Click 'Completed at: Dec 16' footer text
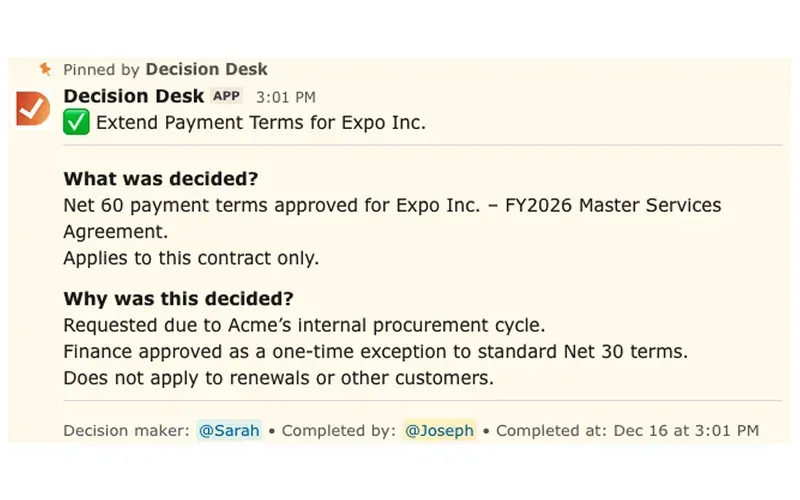800x500 pixels. (x=627, y=430)
